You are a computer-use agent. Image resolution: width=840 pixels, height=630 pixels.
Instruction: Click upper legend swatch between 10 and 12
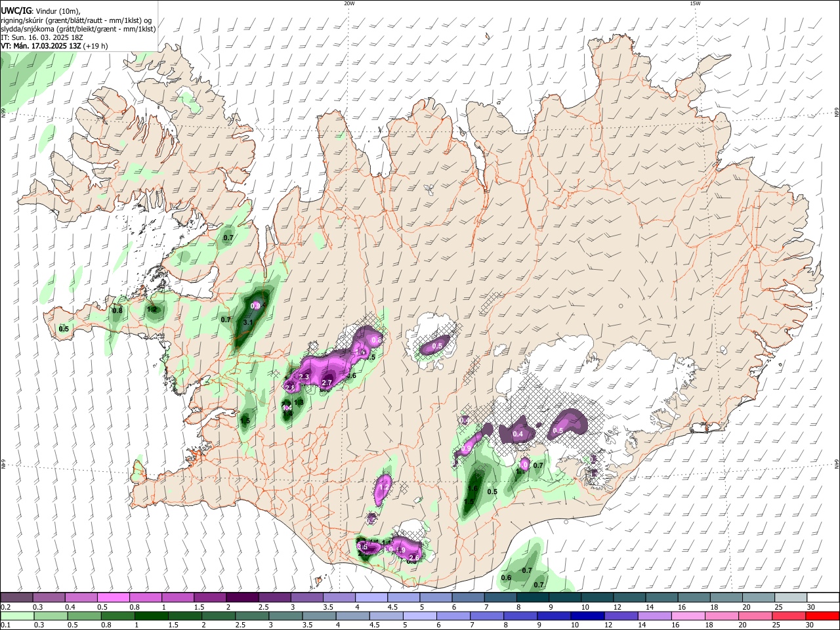point(597,597)
